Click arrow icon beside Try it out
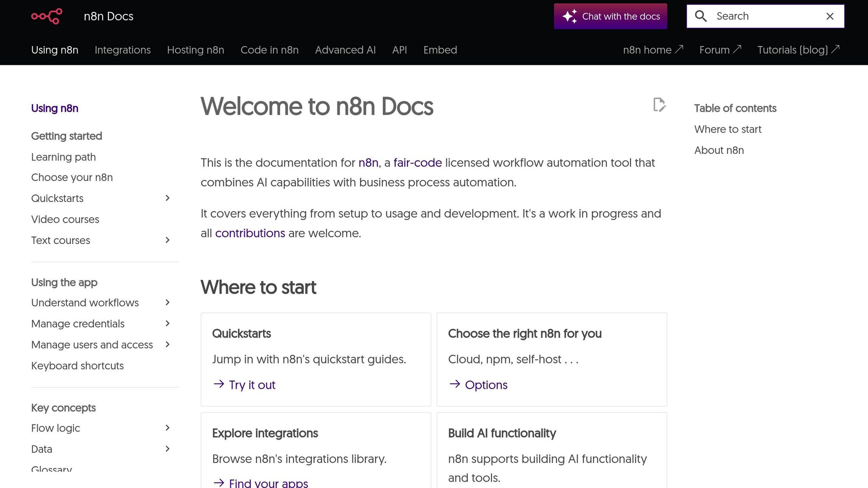This screenshot has height=488, width=868. [219, 384]
